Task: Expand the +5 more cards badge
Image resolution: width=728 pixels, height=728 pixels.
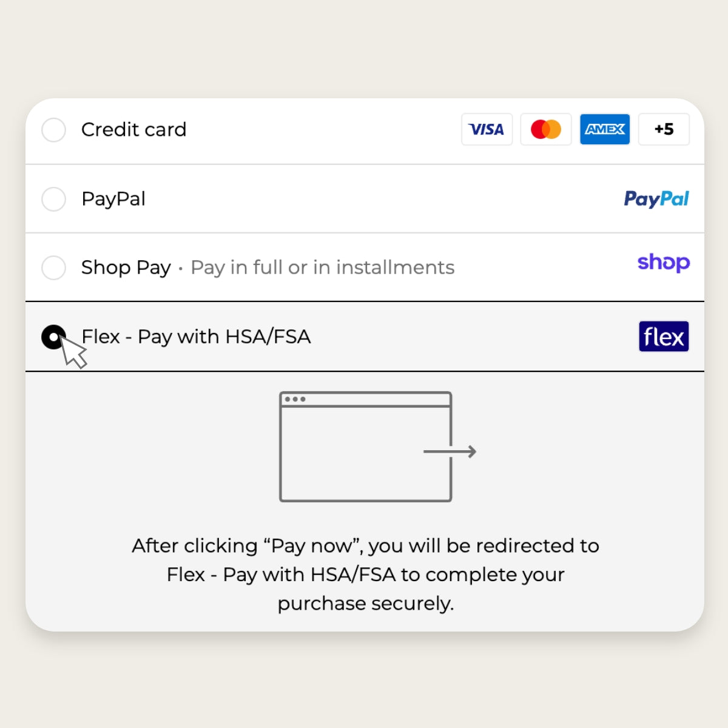Action: (x=664, y=129)
